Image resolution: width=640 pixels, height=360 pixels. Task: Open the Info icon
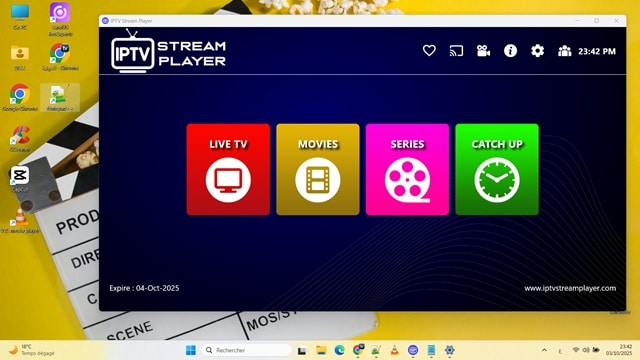point(510,51)
